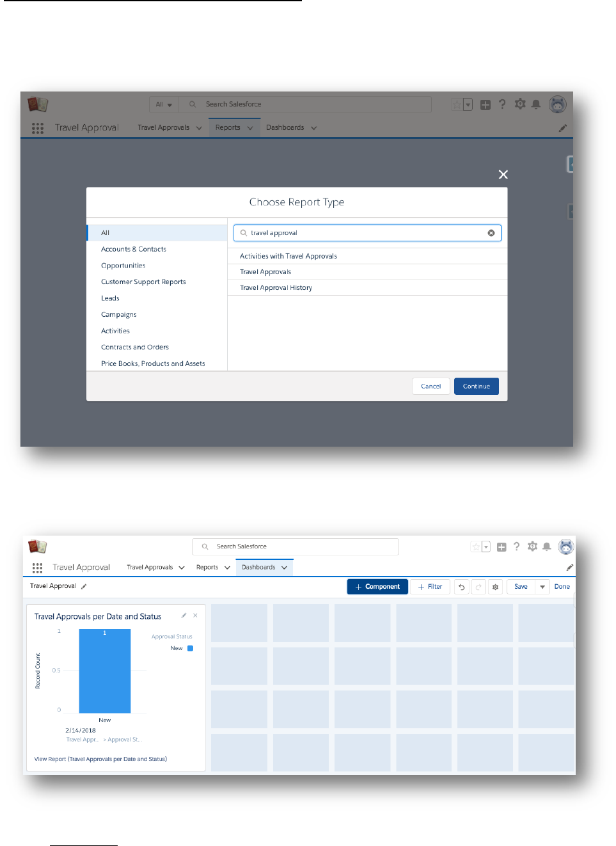This screenshot has height=846, width=616.
Task: Expand Dashboards tab menu in upper screenshot
Action: coord(314,128)
